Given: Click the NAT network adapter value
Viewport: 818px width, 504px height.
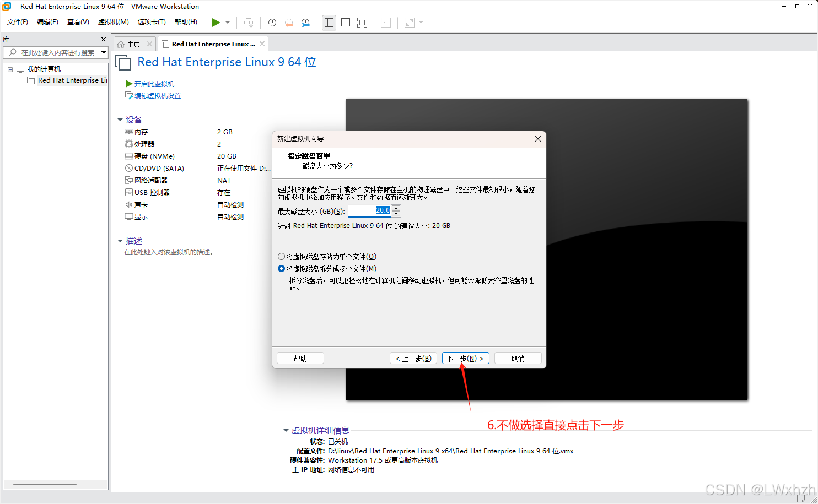Looking at the screenshot, I should pos(224,181).
